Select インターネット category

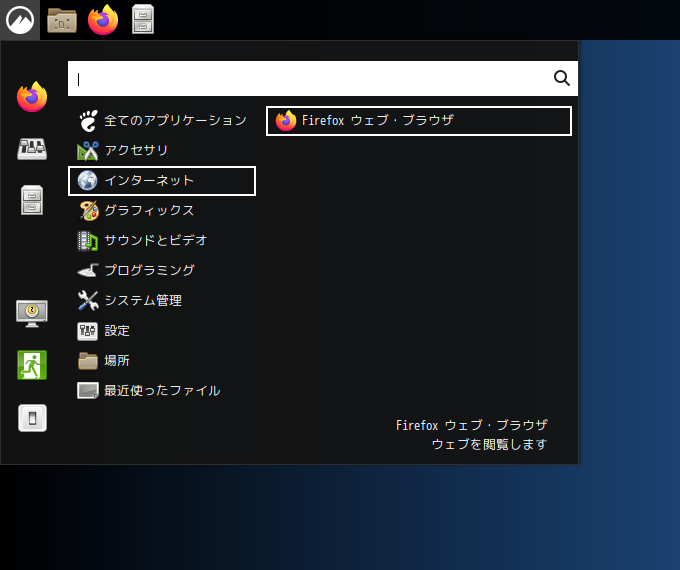pyautogui.click(x=162, y=181)
